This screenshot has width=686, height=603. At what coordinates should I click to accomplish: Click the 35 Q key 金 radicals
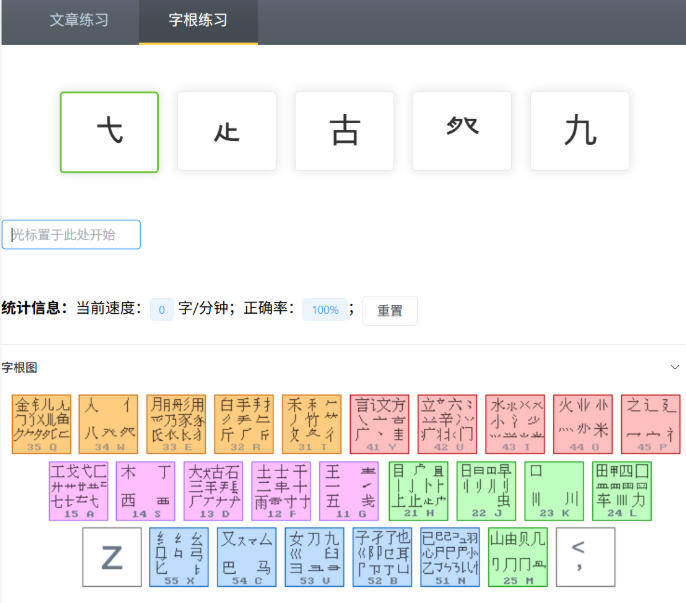42,424
